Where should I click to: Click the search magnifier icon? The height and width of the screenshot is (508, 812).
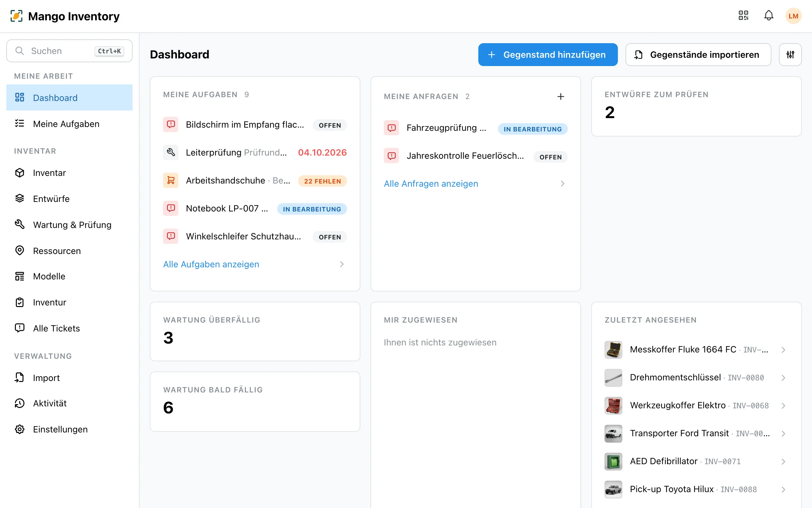point(20,51)
